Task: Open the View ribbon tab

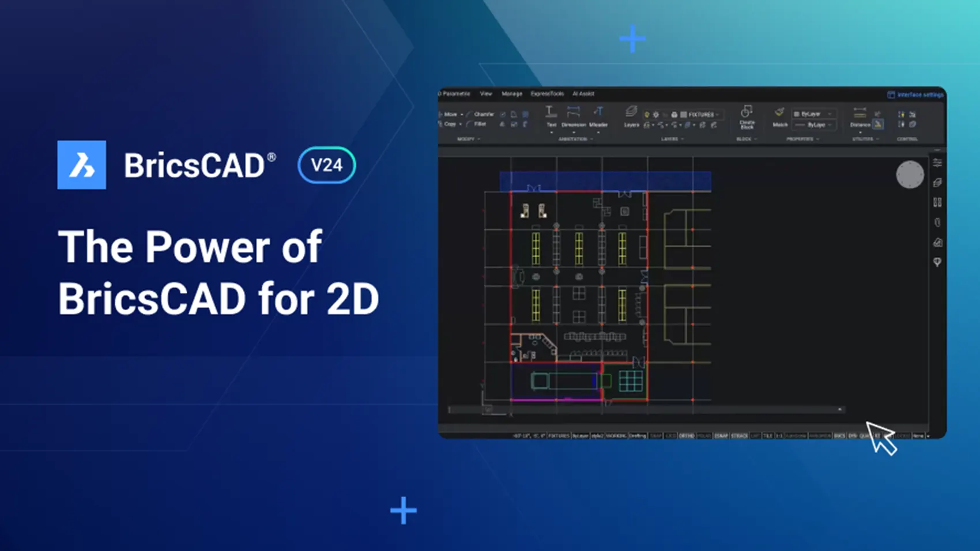Action: point(486,93)
